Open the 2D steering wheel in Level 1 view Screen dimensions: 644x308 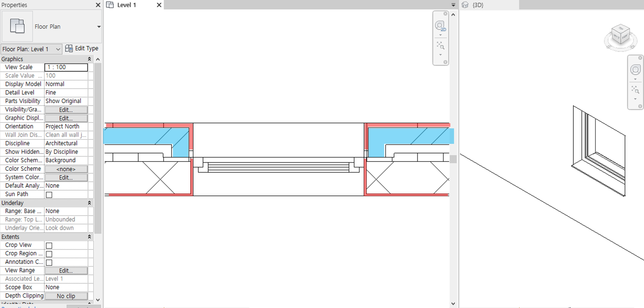point(440,25)
